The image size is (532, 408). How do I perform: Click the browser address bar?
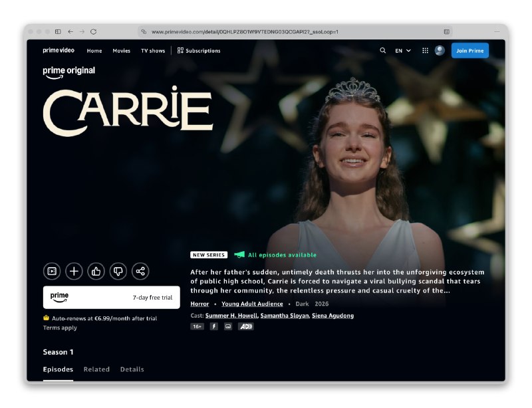click(295, 31)
